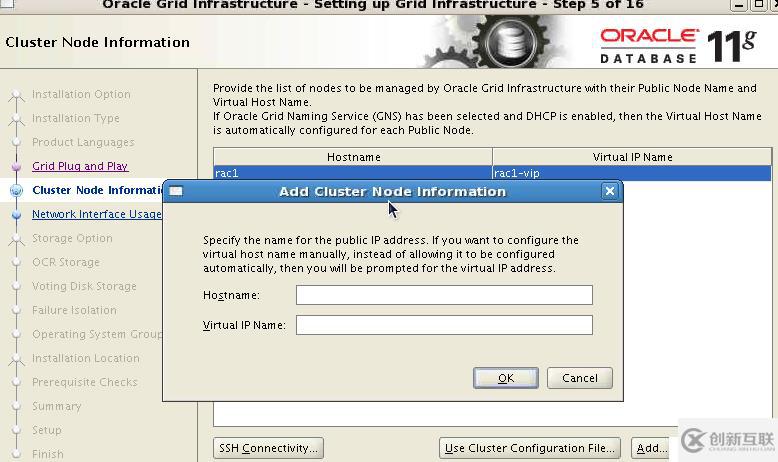Click the Network Interface Usage step bullet
The image size is (778, 462).
point(16,215)
